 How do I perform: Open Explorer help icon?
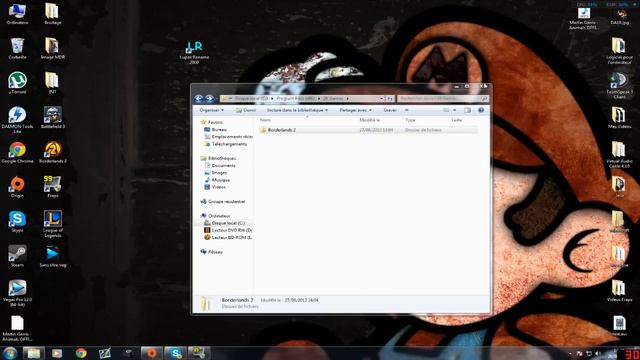(481, 110)
